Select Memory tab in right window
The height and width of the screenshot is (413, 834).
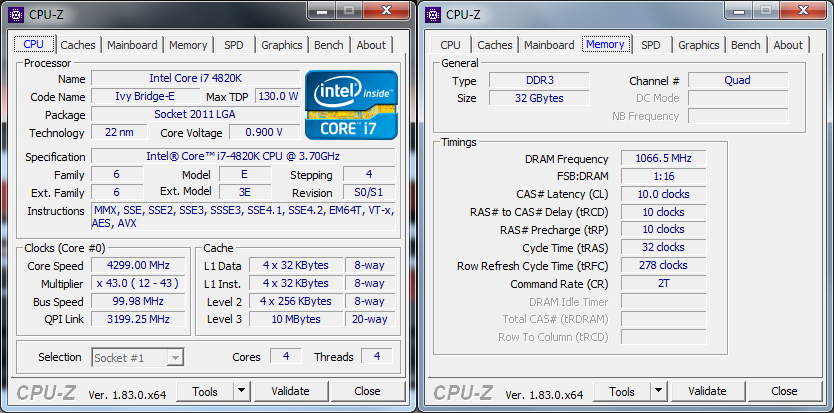click(605, 44)
